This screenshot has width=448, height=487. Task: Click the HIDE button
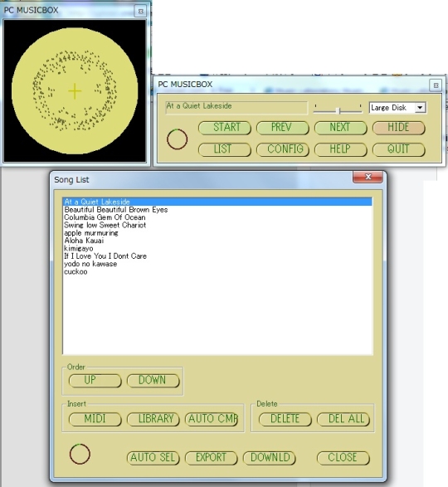click(398, 128)
